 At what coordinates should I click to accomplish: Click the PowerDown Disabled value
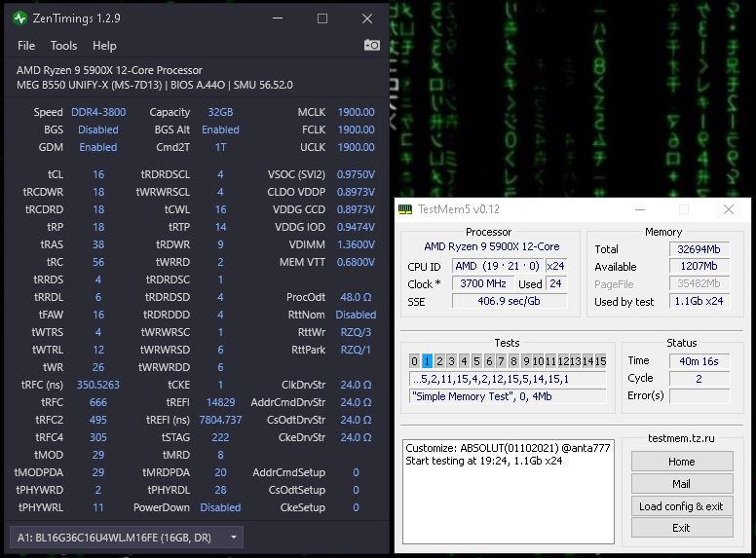coord(220,508)
